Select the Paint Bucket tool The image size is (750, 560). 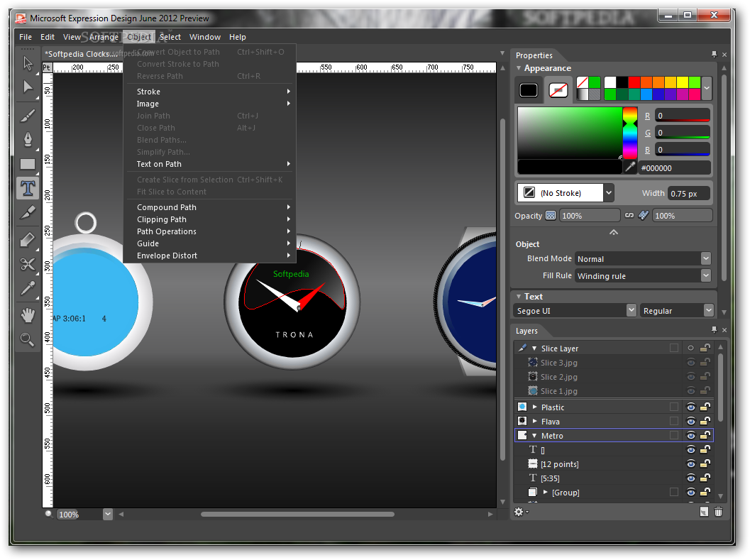(x=28, y=240)
